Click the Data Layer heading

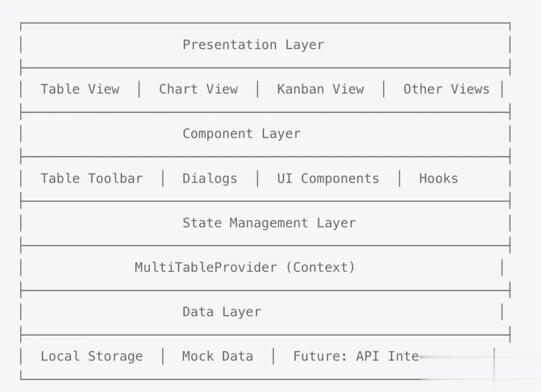point(221,312)
